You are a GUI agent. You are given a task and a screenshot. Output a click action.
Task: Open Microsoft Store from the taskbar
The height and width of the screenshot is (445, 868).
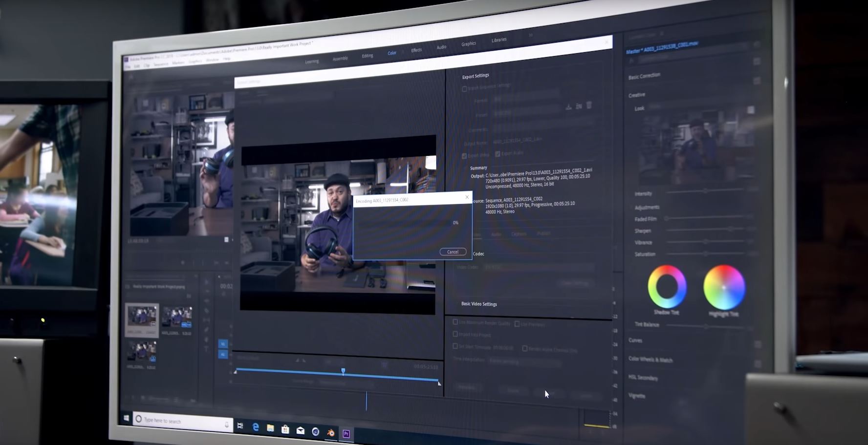click(285, 430)
